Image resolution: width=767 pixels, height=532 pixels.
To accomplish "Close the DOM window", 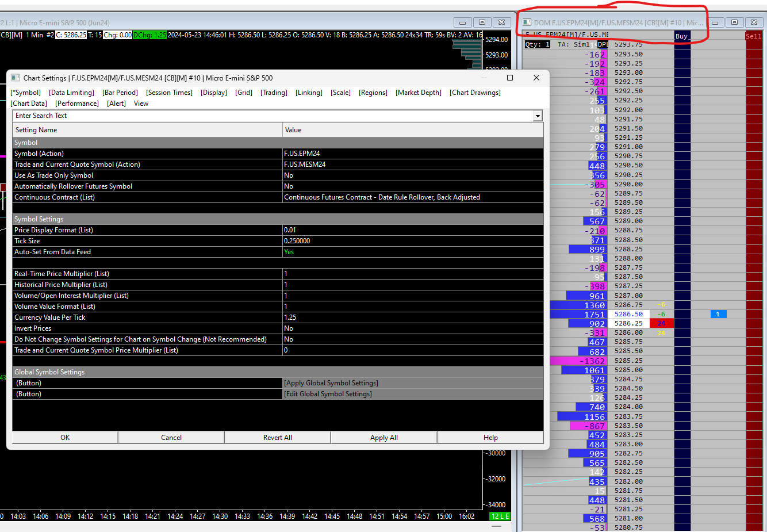I will [x=755, y=22].
